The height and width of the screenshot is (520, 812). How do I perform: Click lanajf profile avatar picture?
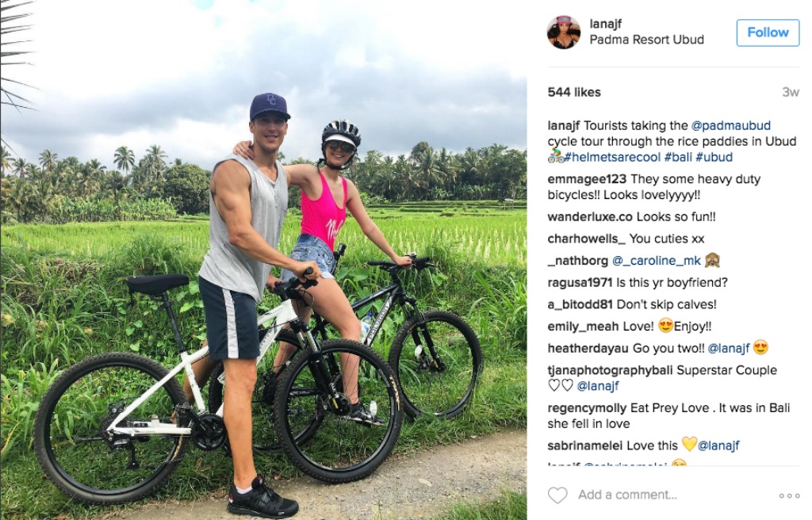point(564,32)
